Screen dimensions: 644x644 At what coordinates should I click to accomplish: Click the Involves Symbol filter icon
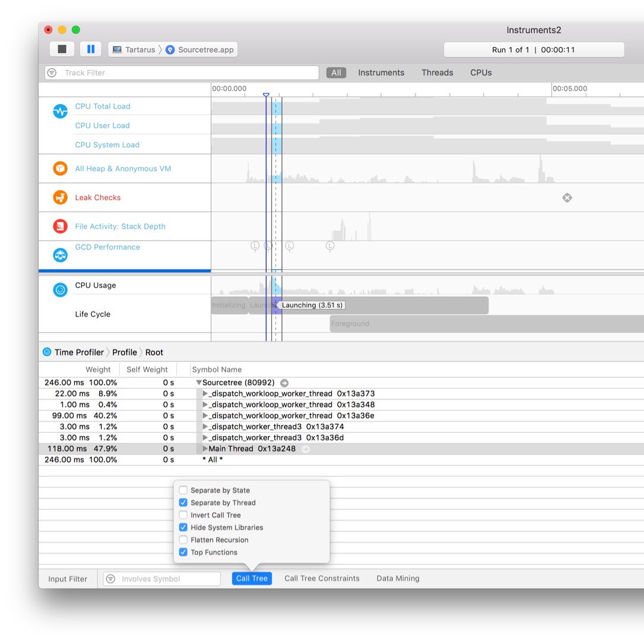[x=110, y=579]
